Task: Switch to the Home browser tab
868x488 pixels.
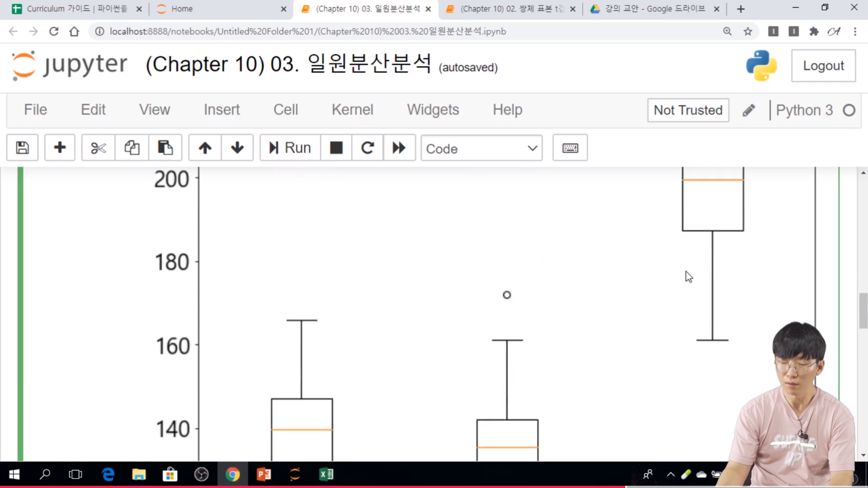Action: tap(182, 9)
